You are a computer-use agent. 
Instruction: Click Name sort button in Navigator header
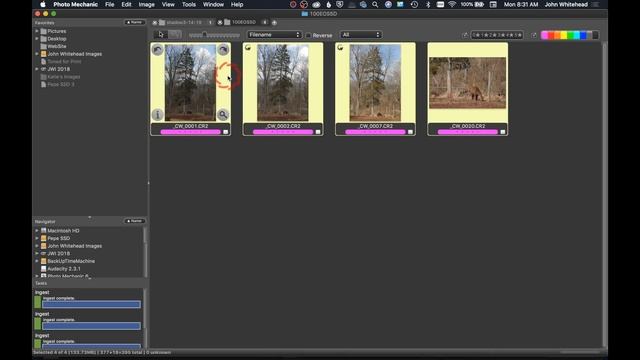(x=135, y=221)
